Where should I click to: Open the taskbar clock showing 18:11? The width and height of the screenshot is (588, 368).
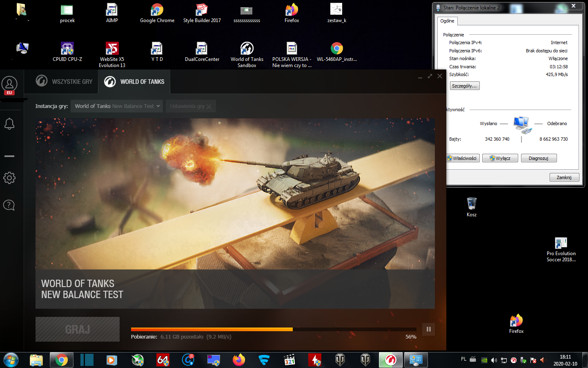[566, 360]
